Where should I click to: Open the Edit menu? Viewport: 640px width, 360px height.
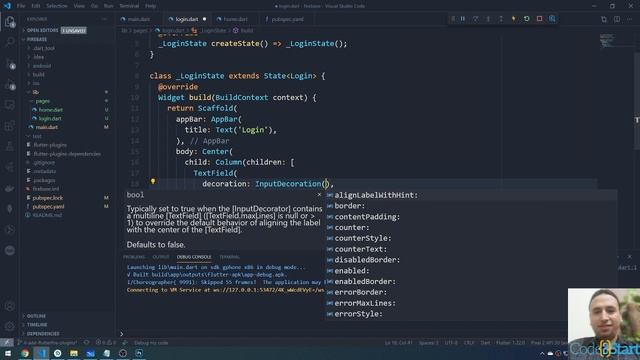pyautogui.click(x=36, y=6)
